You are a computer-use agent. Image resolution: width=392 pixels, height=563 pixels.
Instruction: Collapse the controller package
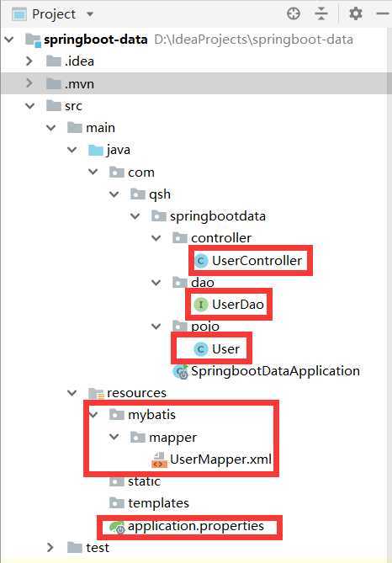[x=156, y=238]
